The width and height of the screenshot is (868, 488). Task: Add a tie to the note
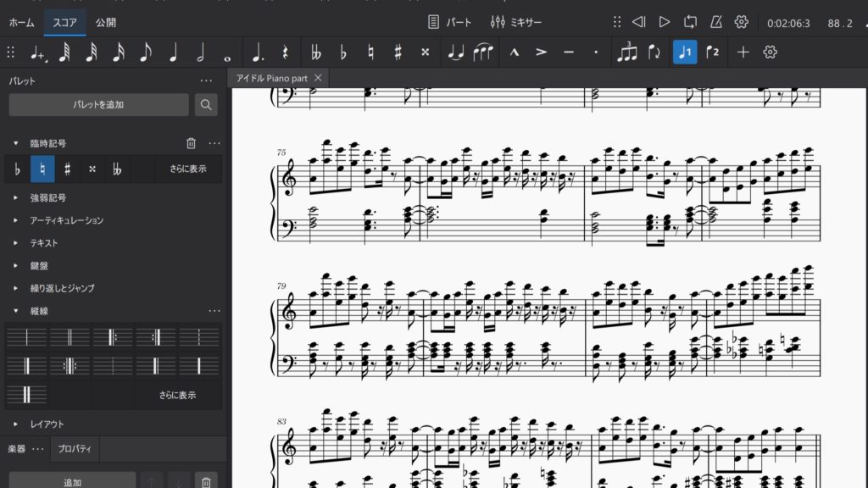coord(455,52)
